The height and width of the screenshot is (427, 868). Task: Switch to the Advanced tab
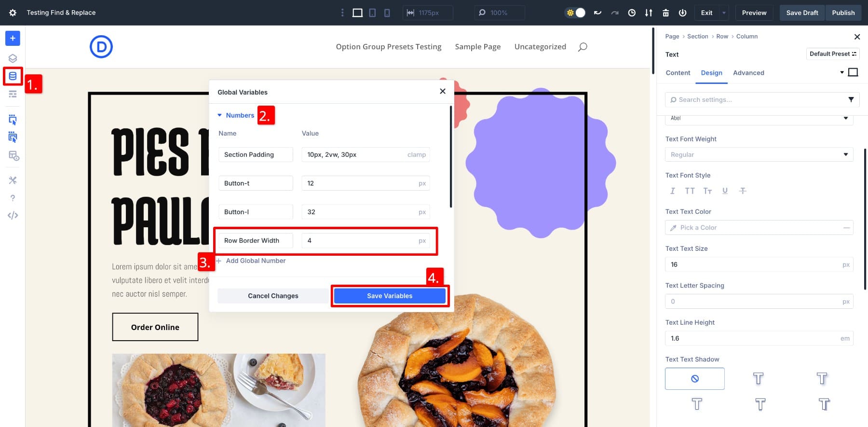(x=748, y=73)
